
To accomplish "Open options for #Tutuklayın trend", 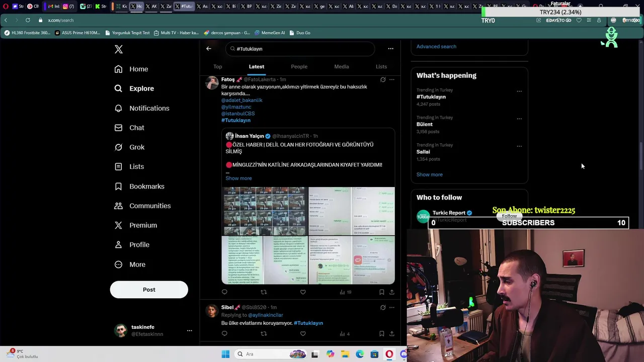I will click(519, 92).
